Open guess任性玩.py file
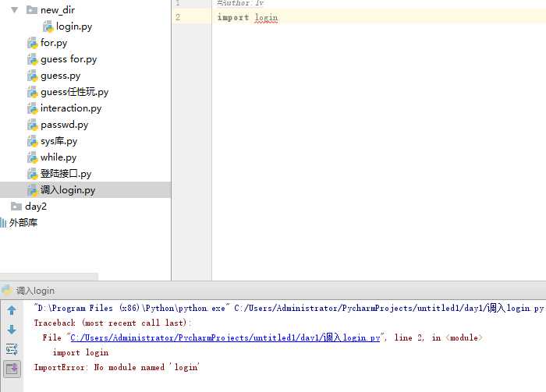 click(x=75, y=92)
